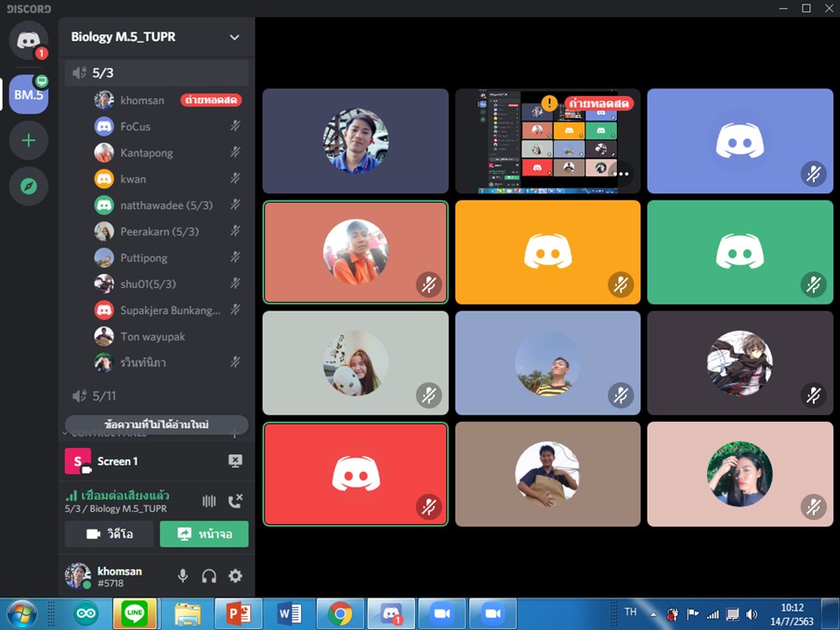Screen dimensions: 840x630
Task: Select Puttipong in voice channel list
Action: point(168,257)
